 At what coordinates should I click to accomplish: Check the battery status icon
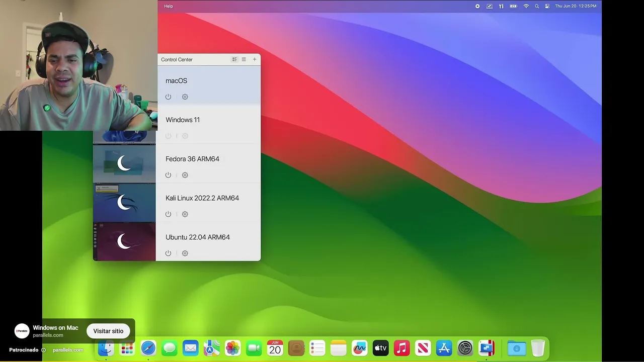pyautogui.click(x=513, y=6)
